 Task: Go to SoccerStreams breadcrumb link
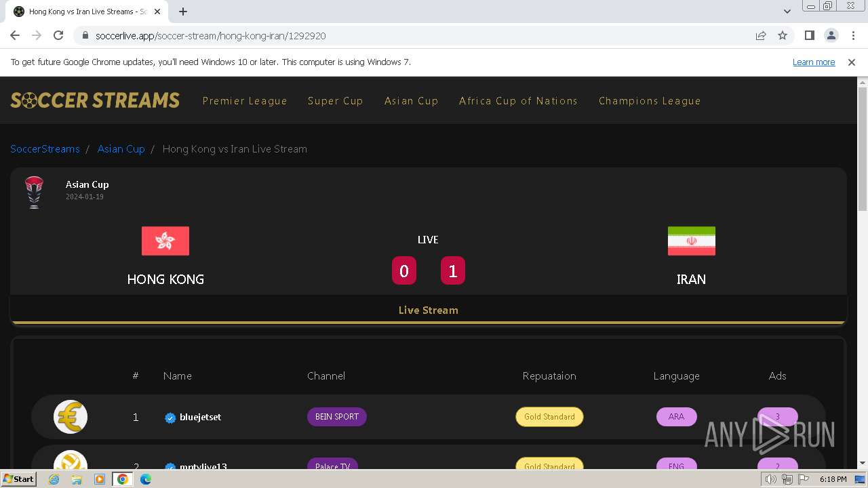point(45,149)
